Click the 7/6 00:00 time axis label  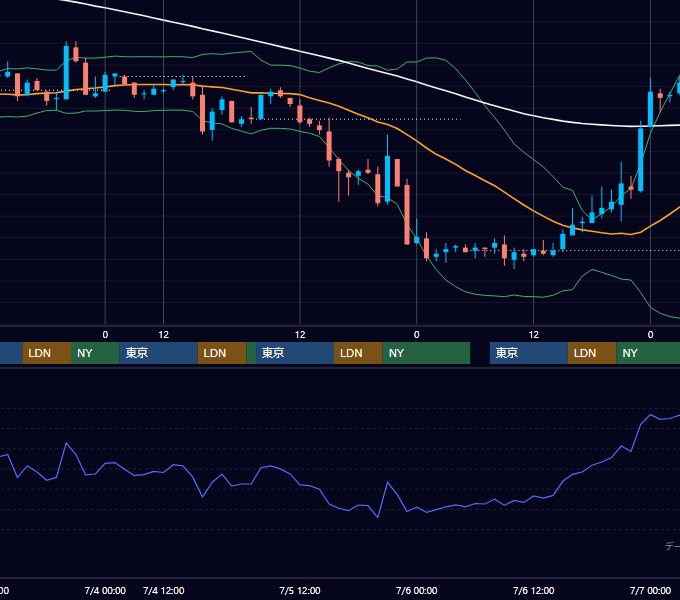416,590
